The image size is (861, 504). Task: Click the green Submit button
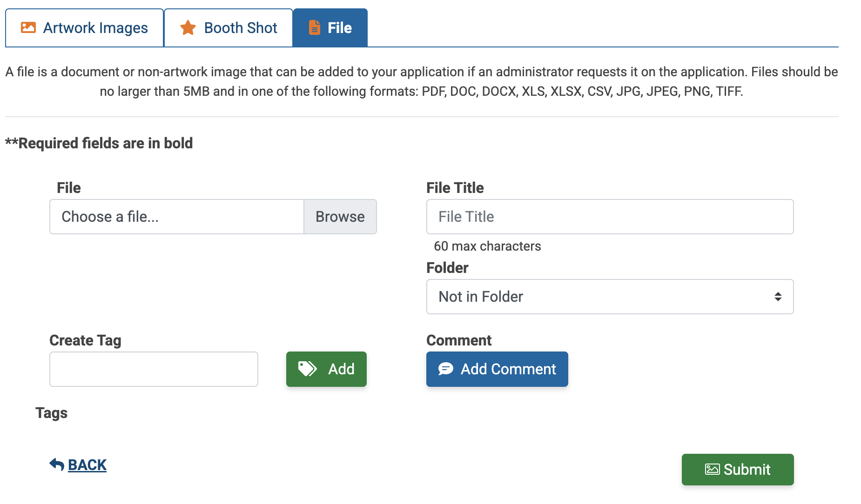coord(737,470)
